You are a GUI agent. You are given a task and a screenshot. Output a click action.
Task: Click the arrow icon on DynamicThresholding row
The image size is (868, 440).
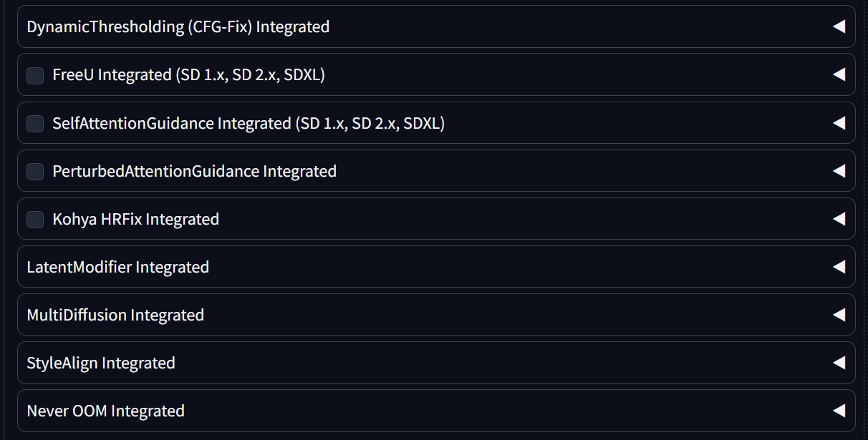coord(839,26)
